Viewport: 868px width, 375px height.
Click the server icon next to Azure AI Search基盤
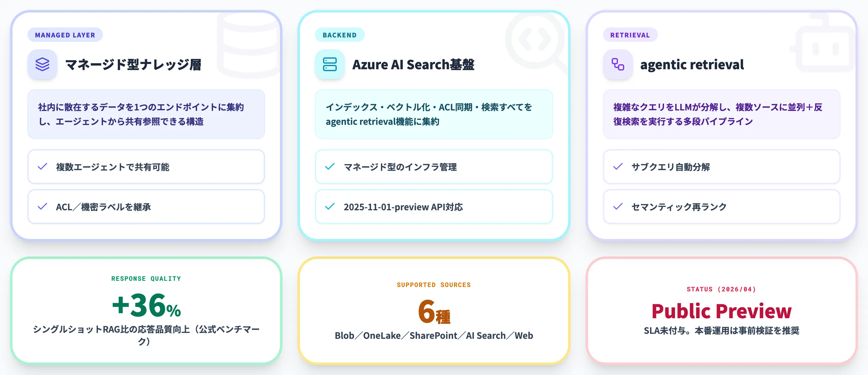coord(330,64)
